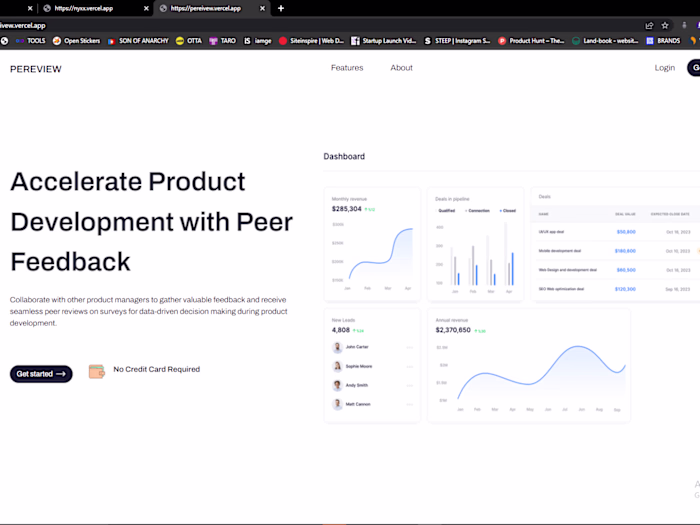
Task: Close the nyxx.vercel.app tab
Action: pos(146,8)
